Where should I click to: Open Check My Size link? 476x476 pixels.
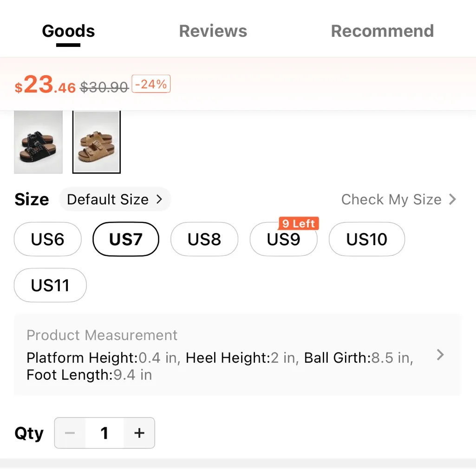tap(399, 200)
